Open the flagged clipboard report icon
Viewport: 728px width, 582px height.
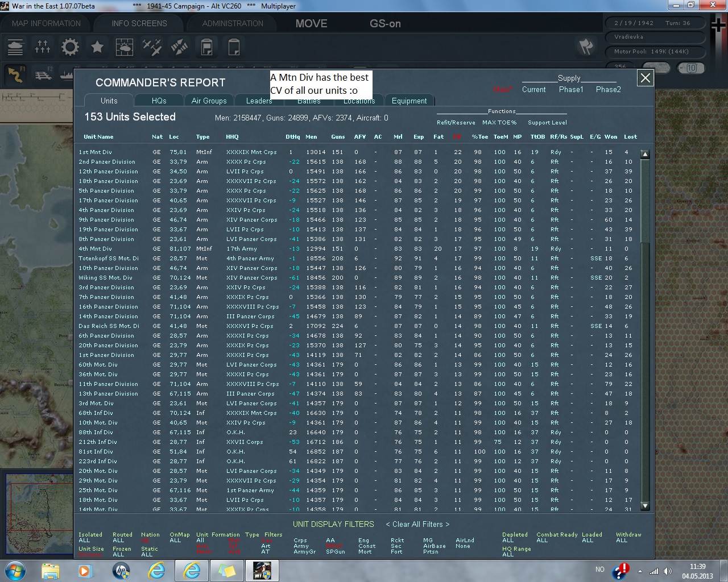tap(206, 47)
